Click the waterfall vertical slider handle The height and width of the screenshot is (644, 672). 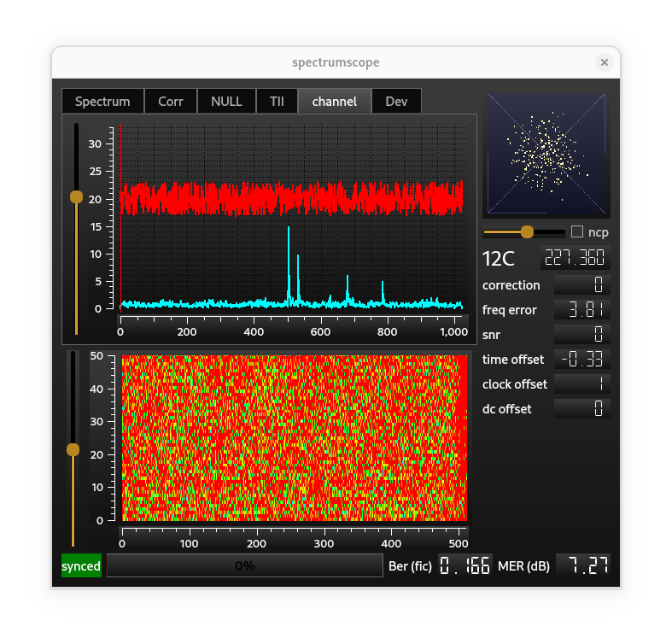click(x=73, y=449)
